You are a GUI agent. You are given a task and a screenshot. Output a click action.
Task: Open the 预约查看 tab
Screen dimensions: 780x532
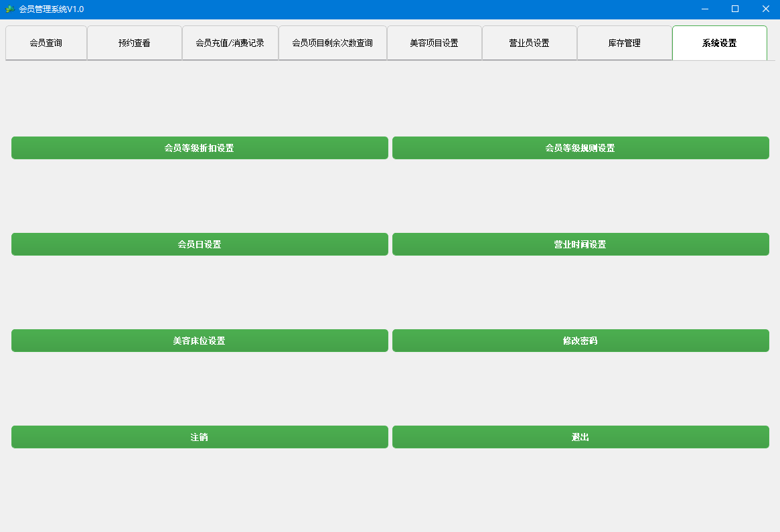[x=134, y=42]
